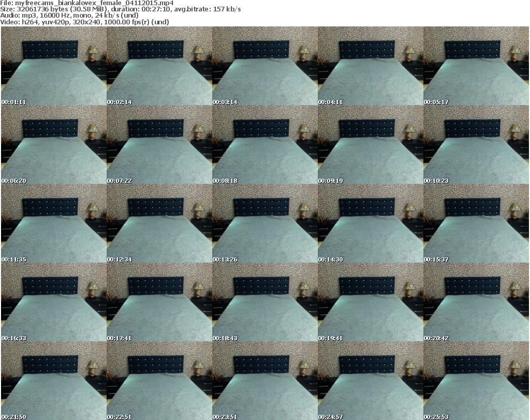This screenshot has height=420, width=530.
Task: Select the thumbnail at 00:24:57
Action: click(x=371, y=381)
